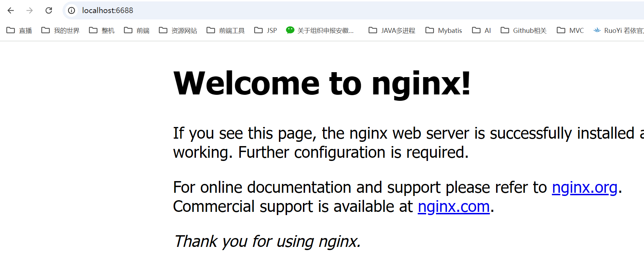Open the AI bookmark folder
Viewport: 644px width, 272px height.
[482, 30]
